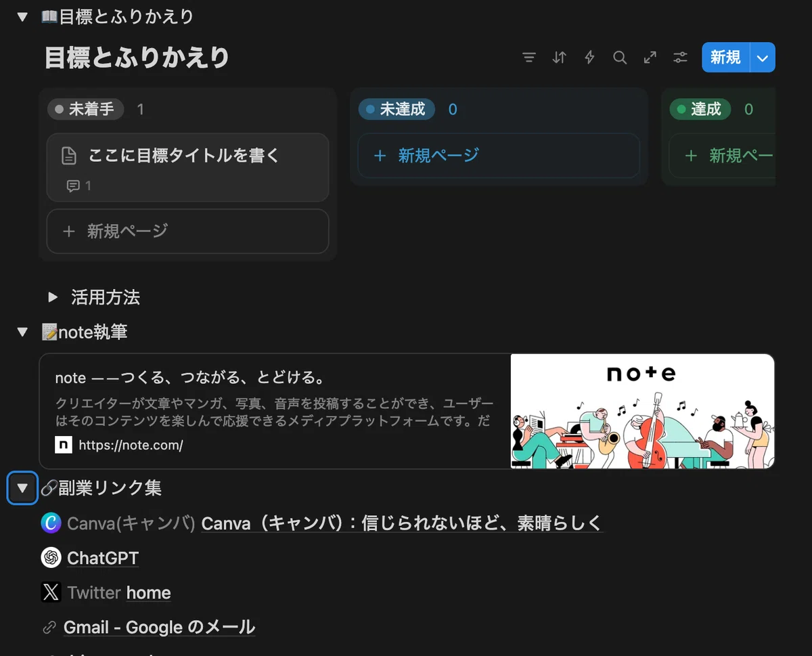
Task: Click the 未達成 column count 0
Action: 453,109
